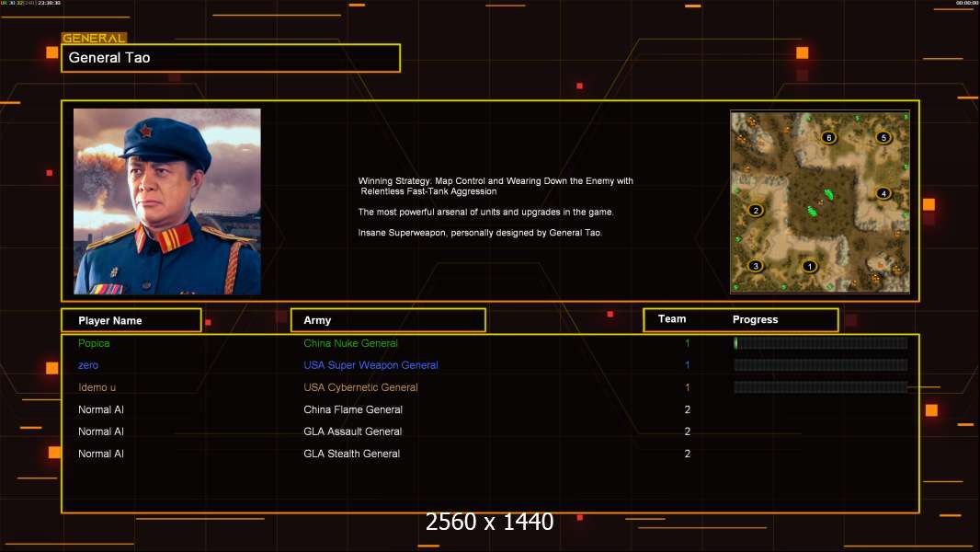Click the Progress column header
This screenshot has width=980, height=552.
755,319
